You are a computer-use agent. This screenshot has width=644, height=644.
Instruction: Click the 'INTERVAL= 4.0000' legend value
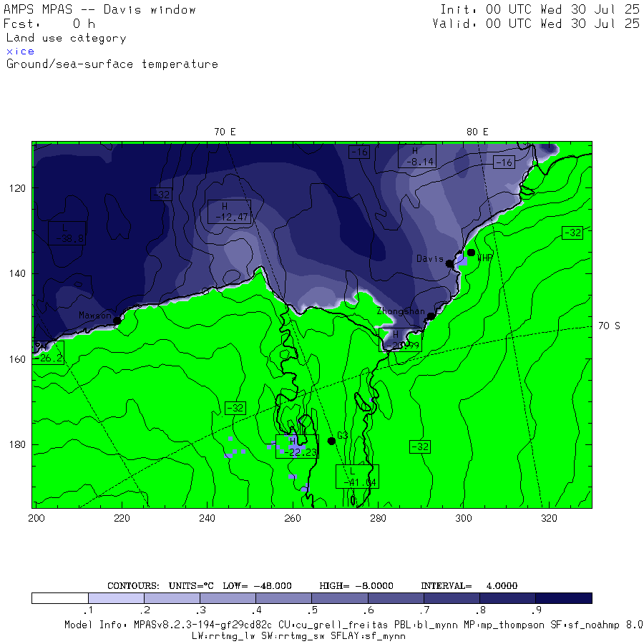point(469,585)
